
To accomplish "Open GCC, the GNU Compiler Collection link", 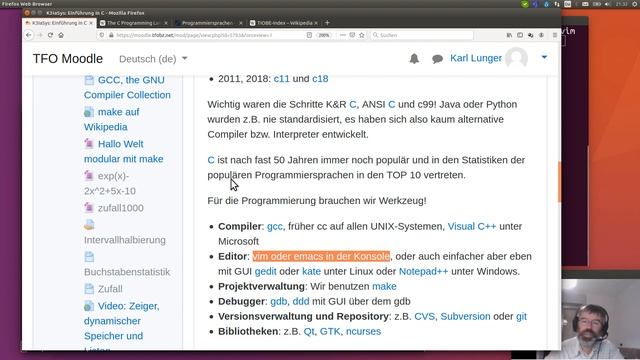I will (127, 87).
